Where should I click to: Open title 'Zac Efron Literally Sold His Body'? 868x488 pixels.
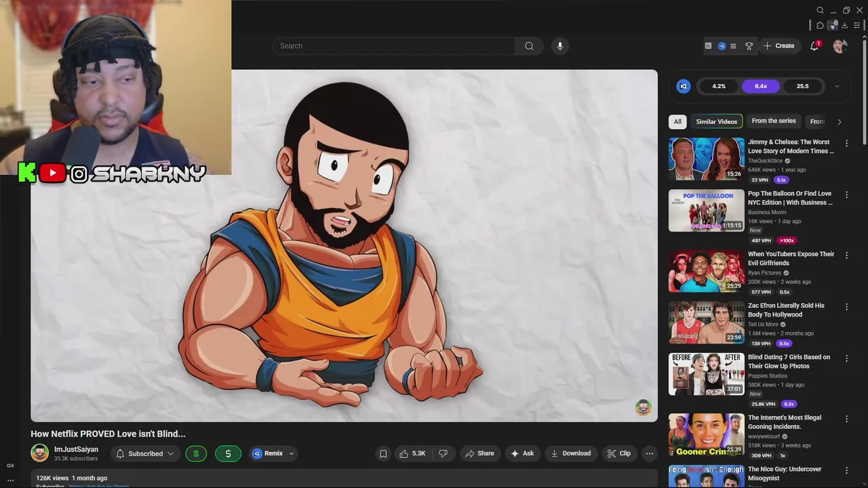click(x=786, y=310)
